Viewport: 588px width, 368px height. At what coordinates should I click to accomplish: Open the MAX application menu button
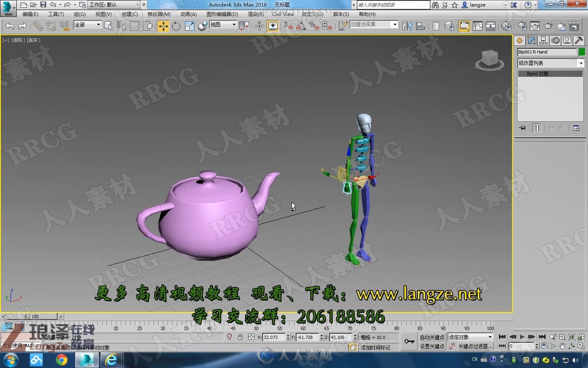pos(8,8)
